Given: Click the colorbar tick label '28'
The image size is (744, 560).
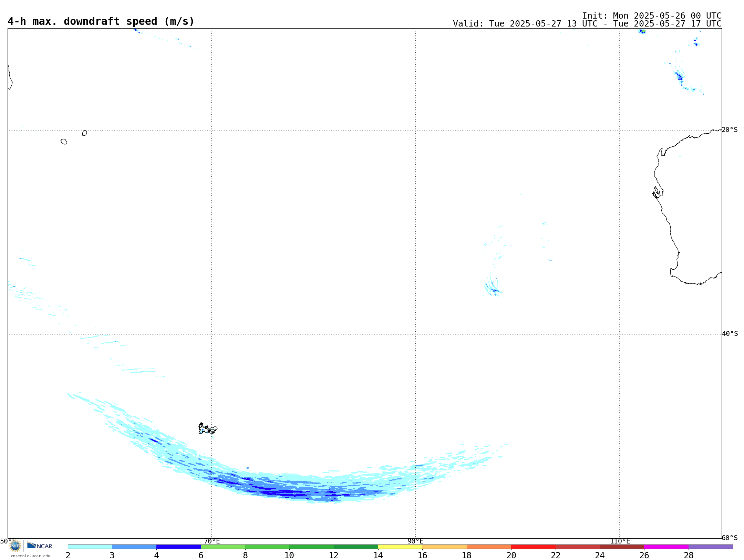Looking at the screenshot, I should pos(689,556).
